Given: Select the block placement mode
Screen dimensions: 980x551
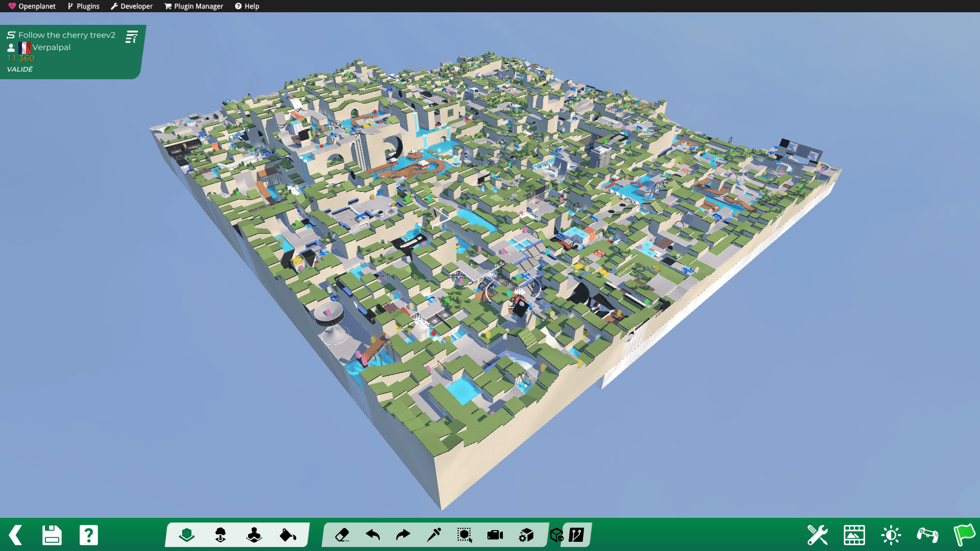Looking at the screenshot, I should (187, 535).
